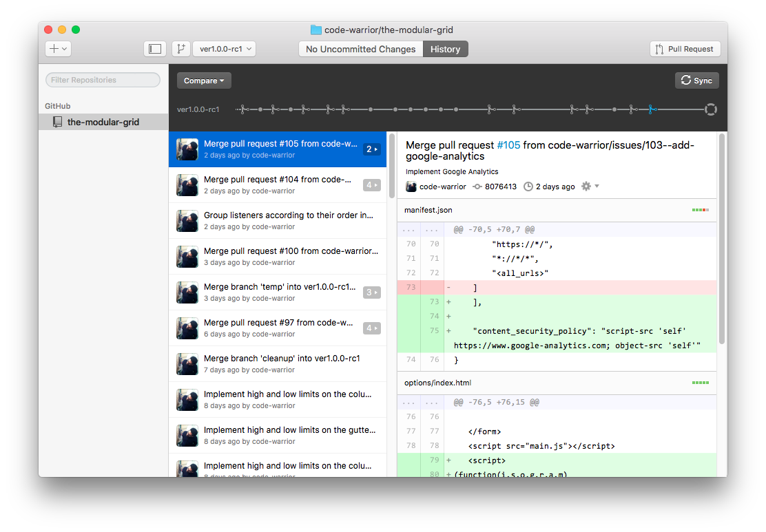Select Merge pull request #97 commit

point(278,328)
